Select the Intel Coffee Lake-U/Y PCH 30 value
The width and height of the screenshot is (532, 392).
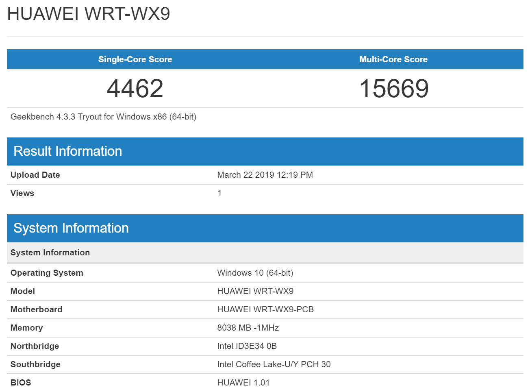pyautogui.click(x=274, y=364)
